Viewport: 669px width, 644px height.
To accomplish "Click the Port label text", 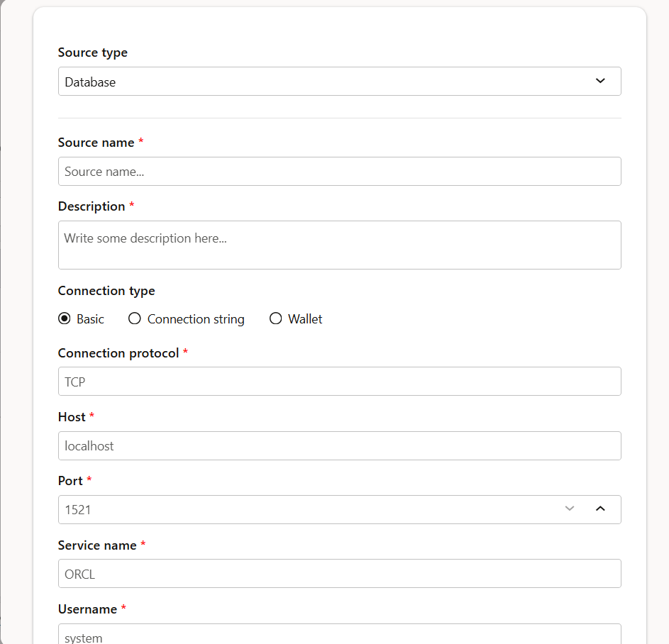I will click(x=70, y=481).
